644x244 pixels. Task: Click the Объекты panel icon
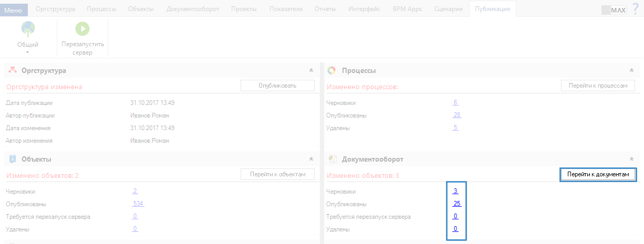click(12, 159)
